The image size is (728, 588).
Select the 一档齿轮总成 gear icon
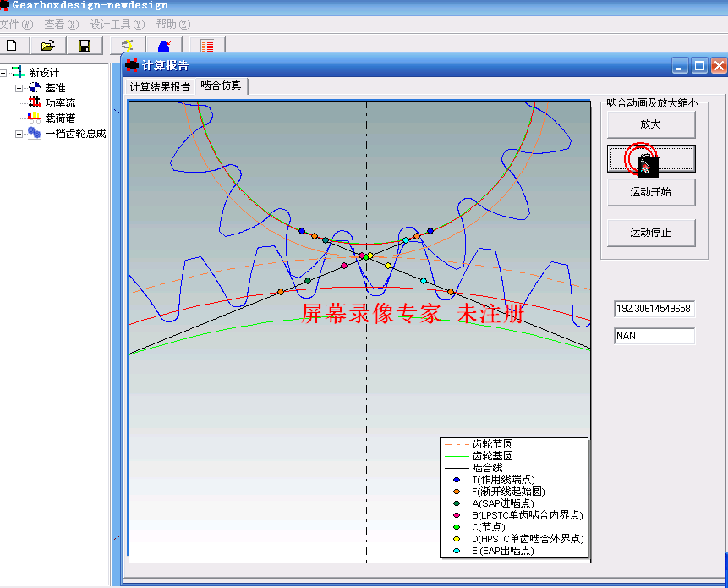tap(35, 133)
